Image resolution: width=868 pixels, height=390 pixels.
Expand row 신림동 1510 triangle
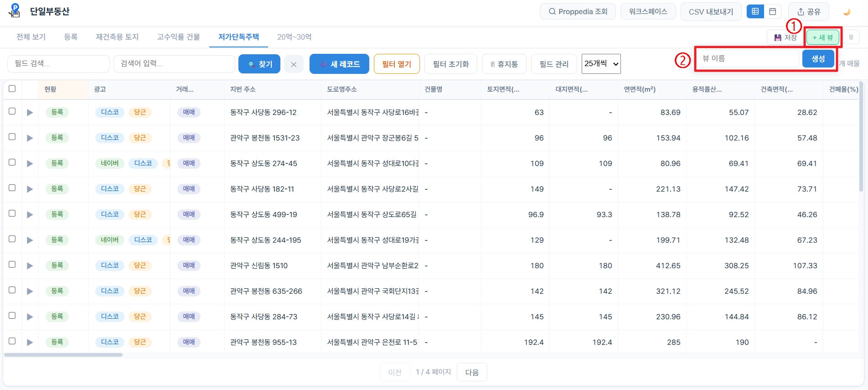click(30, 265)
